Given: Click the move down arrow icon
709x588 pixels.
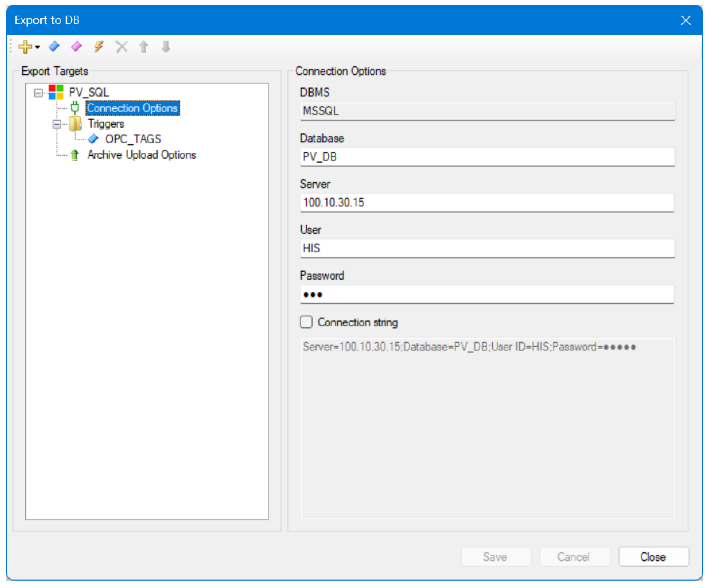Looking at the screenshot, I should point(166,47).
